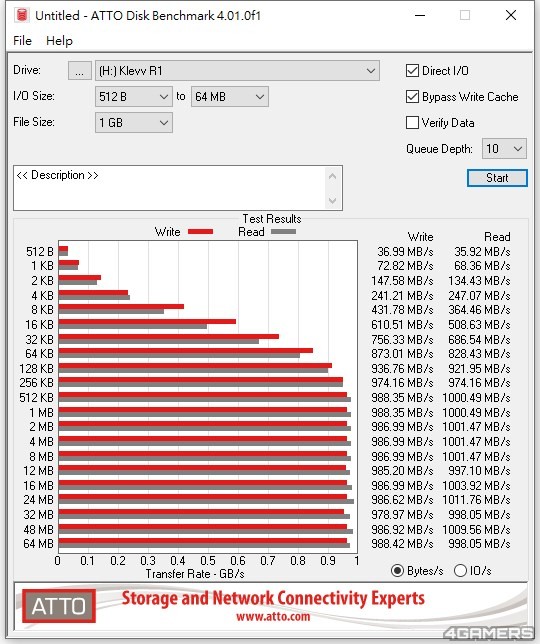Viewport: 540px width, 644px height.
Task: Open the Queue Depth dropdown
Action: pos(504,148)
